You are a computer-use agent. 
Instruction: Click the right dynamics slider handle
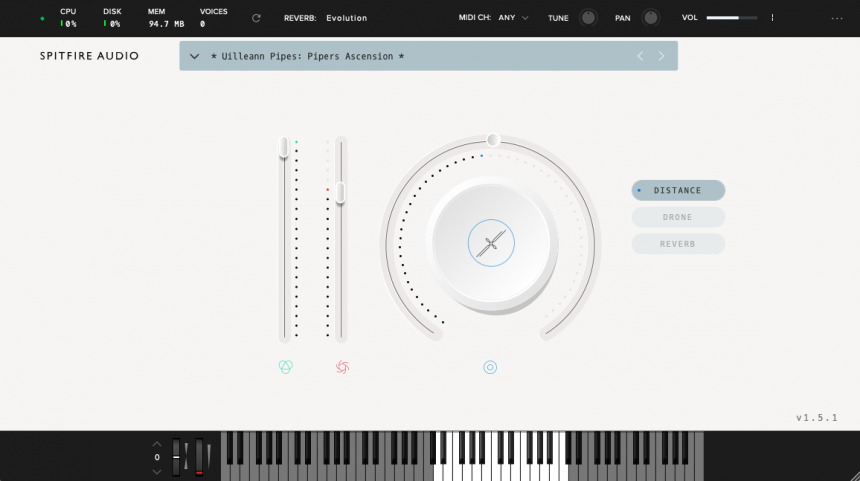coord(341,193)
